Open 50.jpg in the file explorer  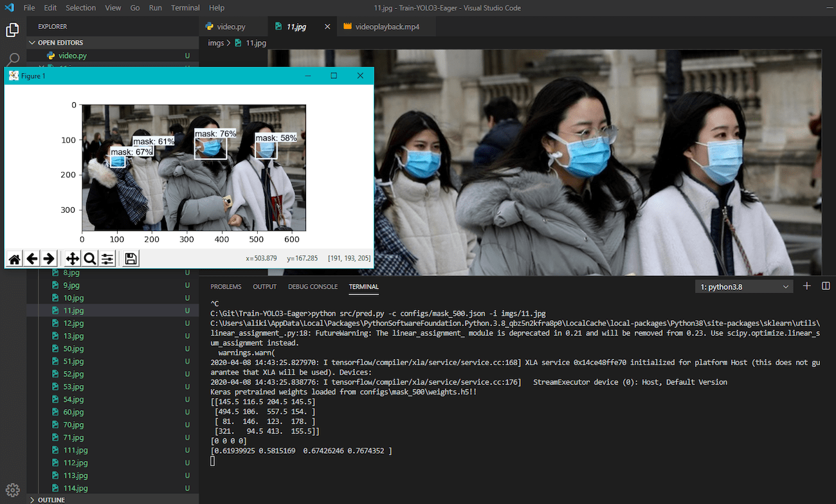point(113,348)
